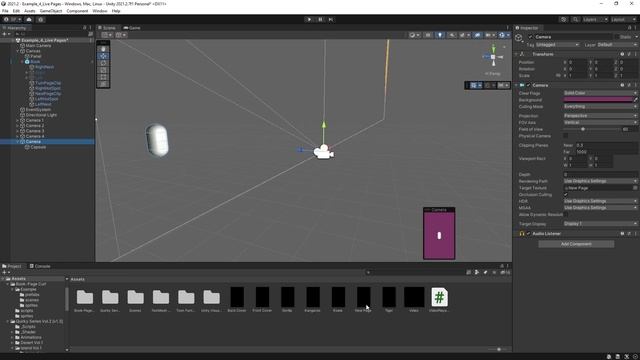Open the Layout dropdown
The width and height of the screenshot is (640, 360).
pos(624,20)
